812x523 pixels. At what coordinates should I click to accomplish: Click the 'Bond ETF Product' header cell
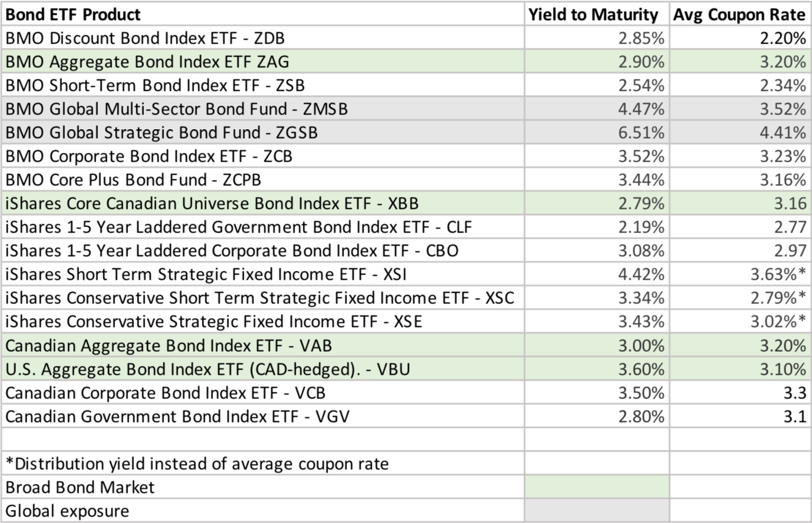[74, 14]
